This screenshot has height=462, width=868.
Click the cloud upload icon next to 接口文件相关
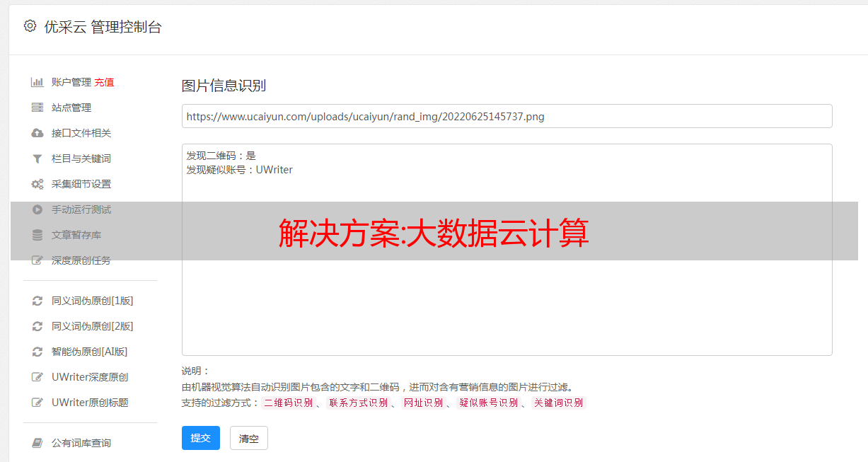37,133
